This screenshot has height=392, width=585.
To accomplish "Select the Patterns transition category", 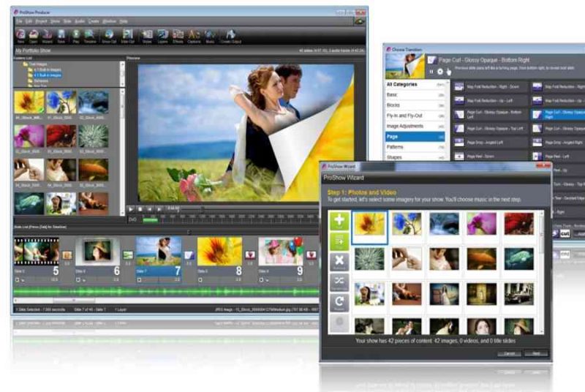I will tap(415, 147).
